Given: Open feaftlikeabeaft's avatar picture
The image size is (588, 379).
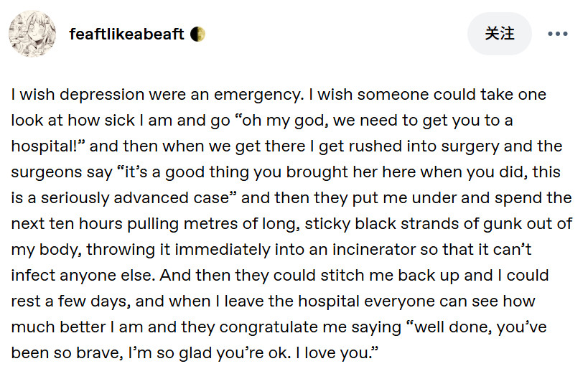Looking at the screenshot, I should (32, 34).
